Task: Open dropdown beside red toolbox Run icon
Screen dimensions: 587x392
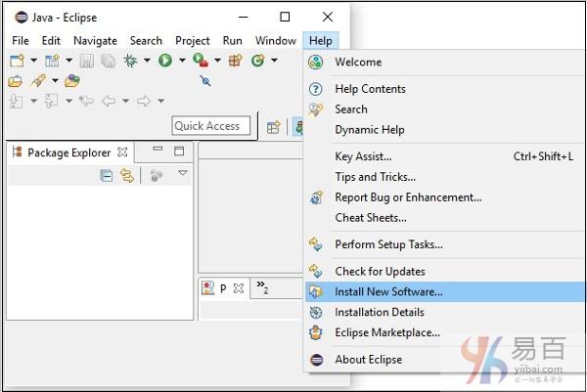Action: [217, 61]
